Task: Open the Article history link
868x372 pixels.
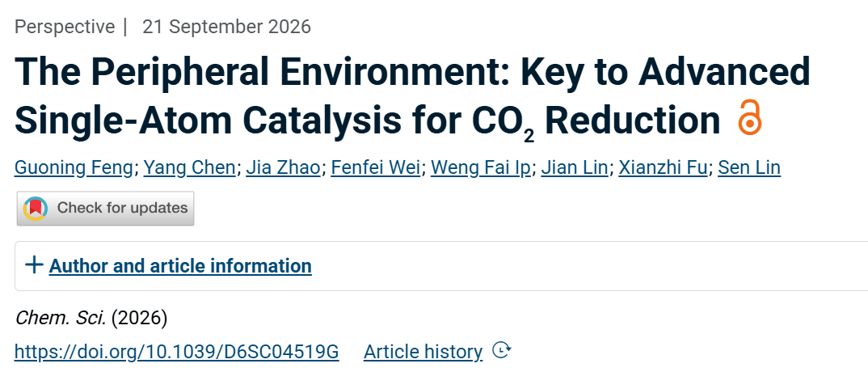Action: (423, 352)
